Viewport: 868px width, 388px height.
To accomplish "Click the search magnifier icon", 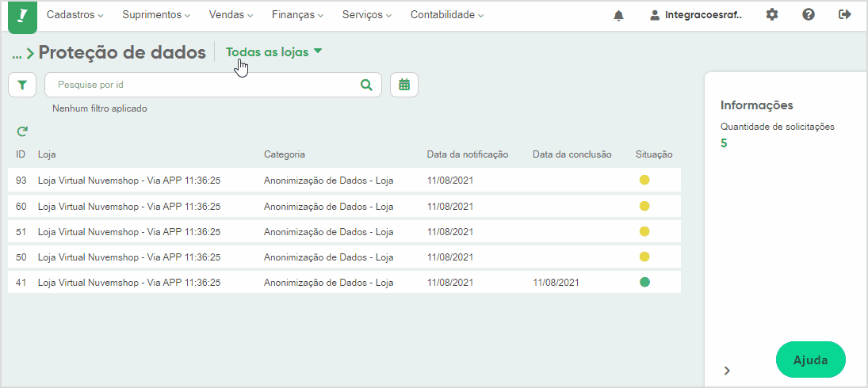I will coord(366,85).
